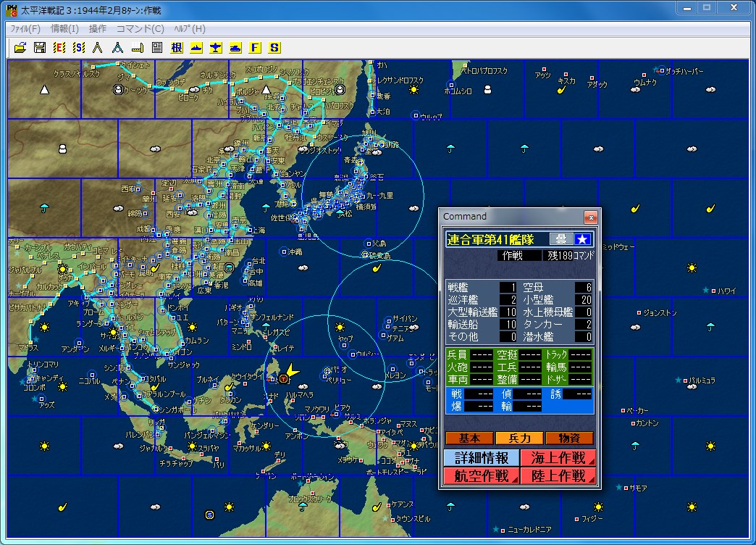This screenshot has height=545, width=756.
Task: Select the シンガポール base on the map
Action: pos(155,409)
